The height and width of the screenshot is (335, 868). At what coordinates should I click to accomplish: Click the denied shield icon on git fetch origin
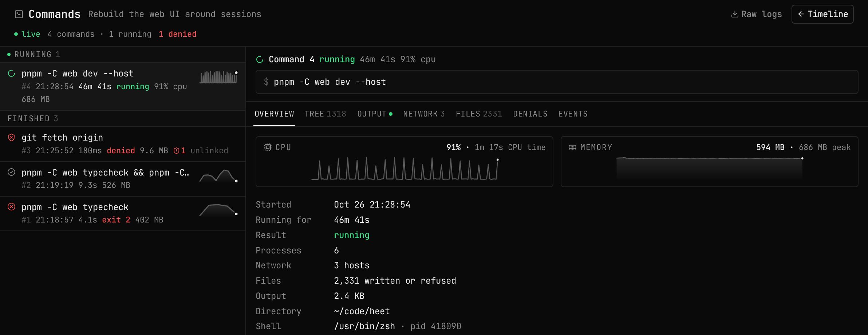point(12,138)
